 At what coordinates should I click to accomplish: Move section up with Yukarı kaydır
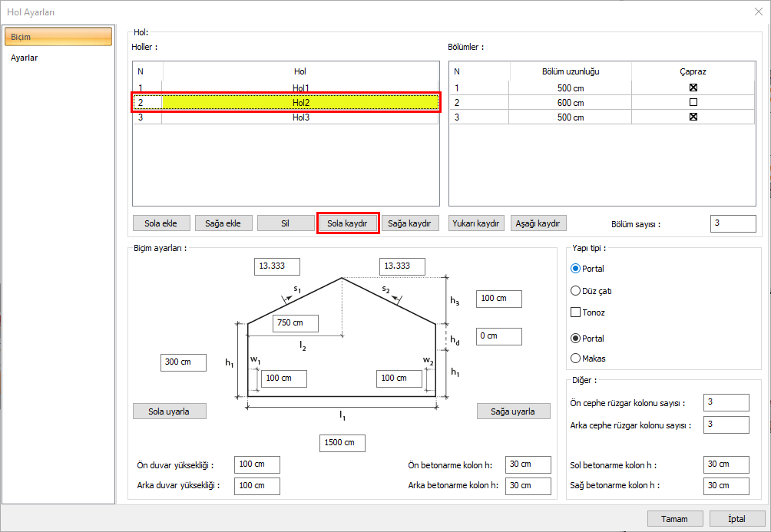click(477, 223)
